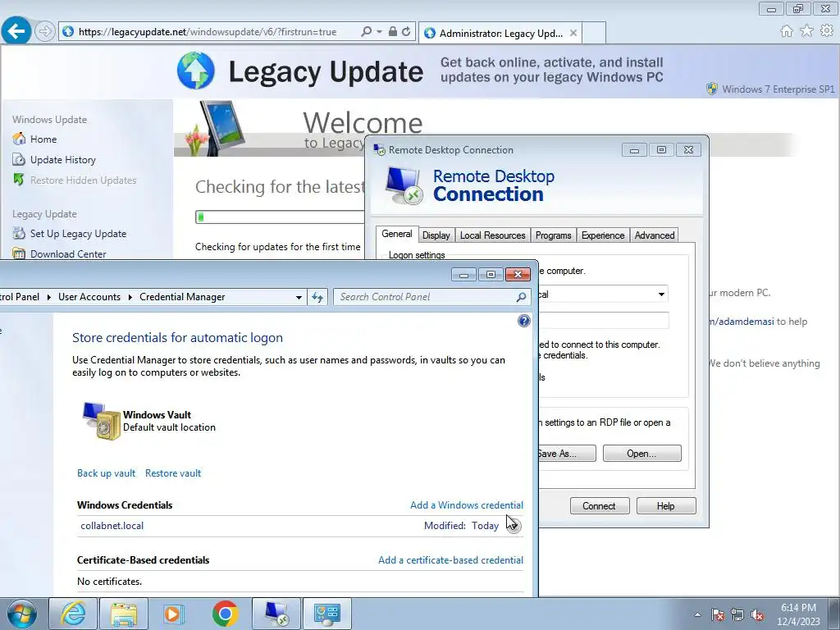Open Update History in sidebar
The width and height of the screenshot is (840, 630).
pyautogui.click(x=62, y=160)
